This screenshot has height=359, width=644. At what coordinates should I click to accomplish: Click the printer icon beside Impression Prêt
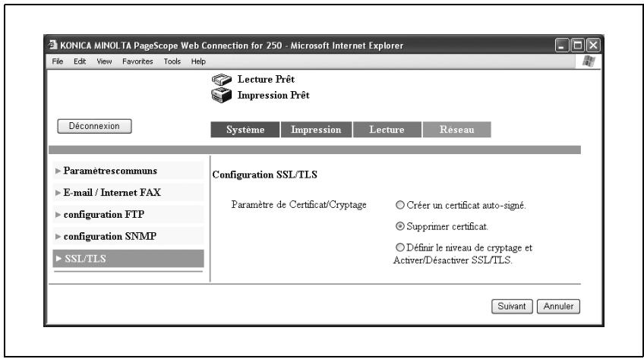(222, 95)
